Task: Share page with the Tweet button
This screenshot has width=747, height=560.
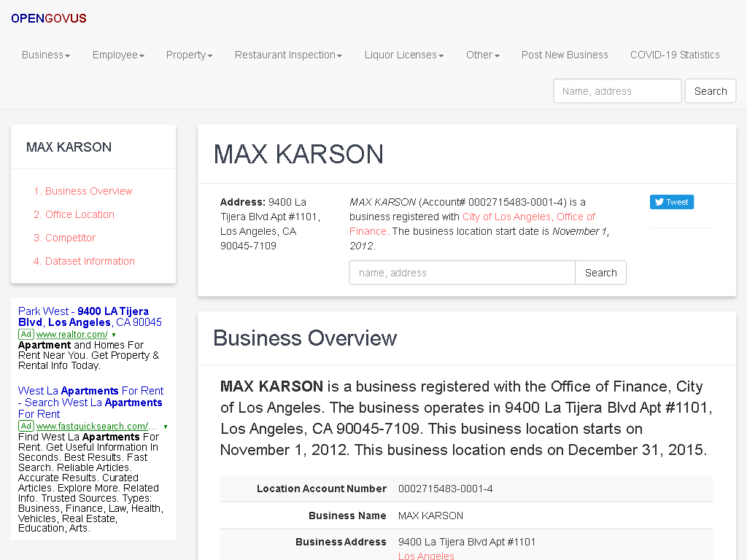Action: pyautogui.click(x=672, y=202)
